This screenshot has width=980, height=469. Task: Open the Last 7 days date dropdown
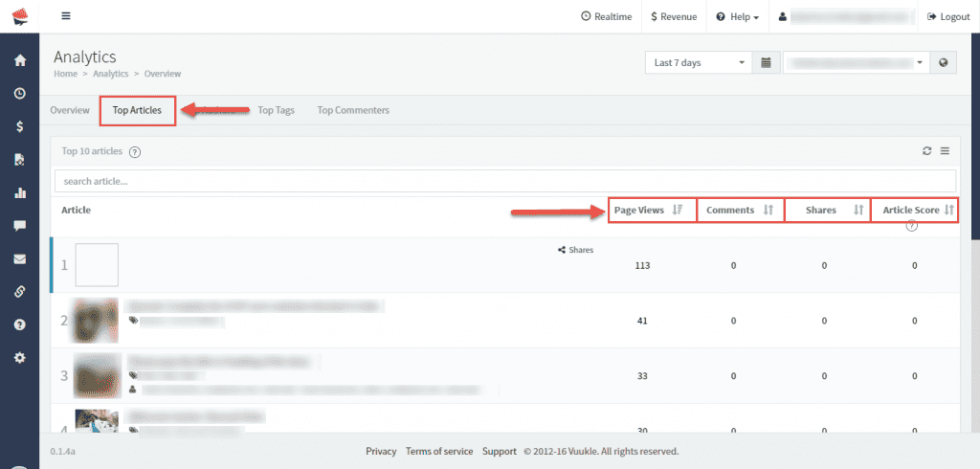click(699, 63)
